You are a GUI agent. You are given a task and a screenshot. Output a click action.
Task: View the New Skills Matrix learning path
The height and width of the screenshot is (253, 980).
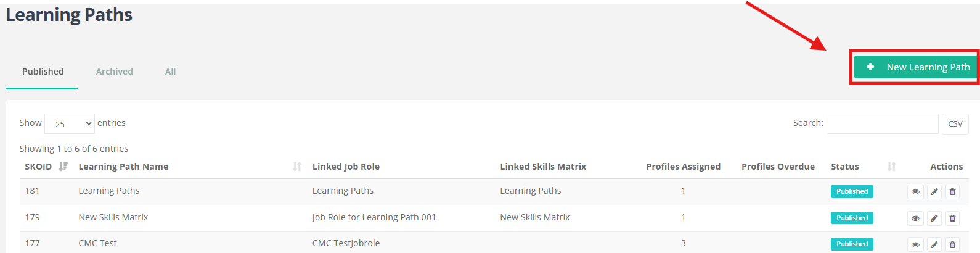[915, 218]
